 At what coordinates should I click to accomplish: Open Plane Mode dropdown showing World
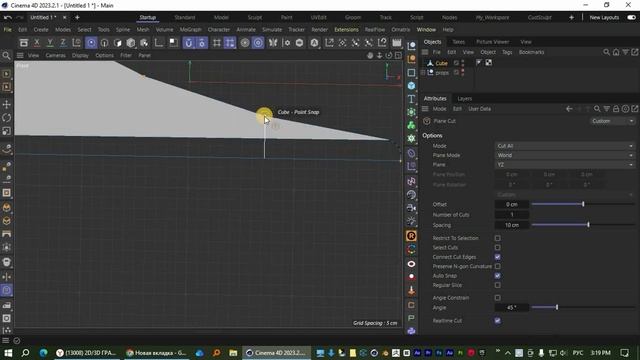pos(565,155)
